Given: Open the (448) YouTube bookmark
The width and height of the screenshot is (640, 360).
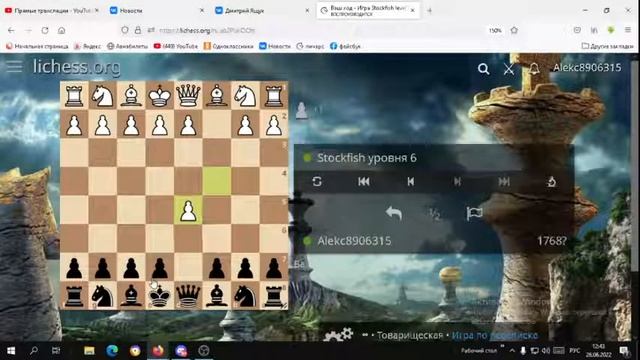Looking at the screenshot, I should [176, 46].
